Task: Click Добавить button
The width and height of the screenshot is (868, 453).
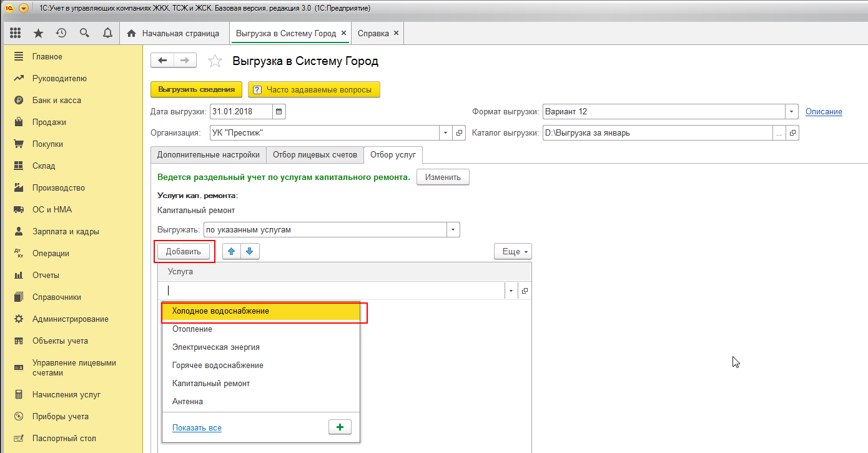Action: [x=184, y=251]
